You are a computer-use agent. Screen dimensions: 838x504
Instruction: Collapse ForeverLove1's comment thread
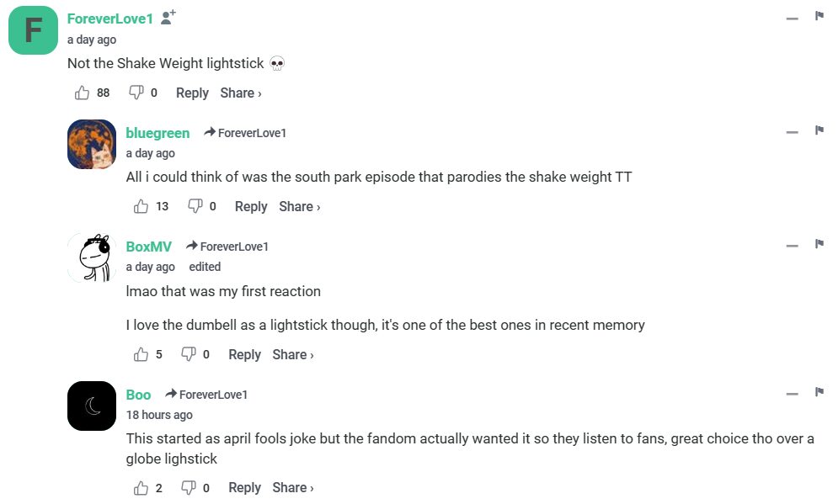(x=792, y=19)
